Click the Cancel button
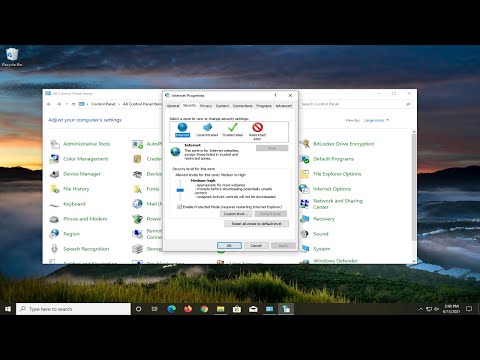Image resolution: width=480 pixels, height=360 pixels. tap(256, 245)
